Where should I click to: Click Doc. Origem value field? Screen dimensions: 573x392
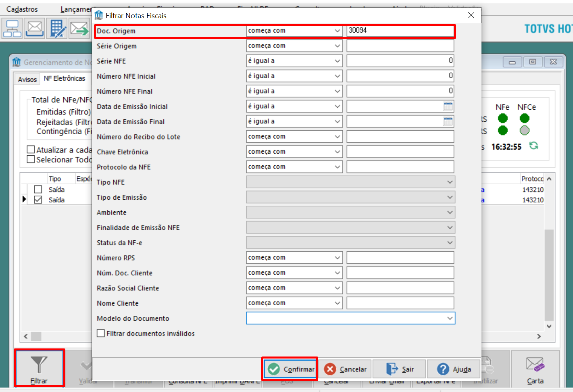coord(400,31)
